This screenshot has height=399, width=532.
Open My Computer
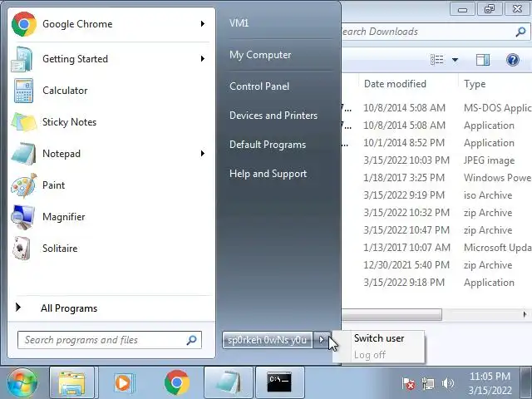[x=260, y=55]
